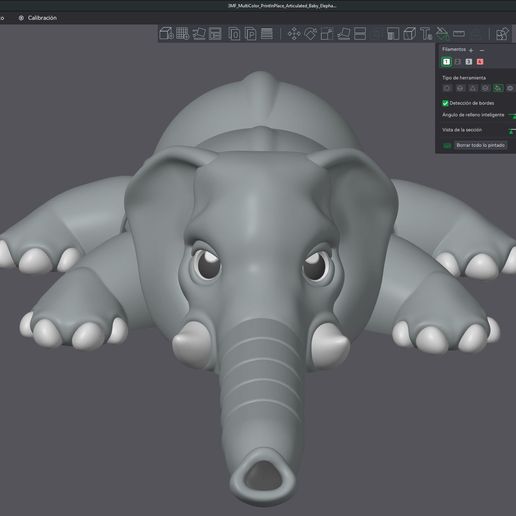Click the Vista de la sección slider handle
The height and width of the screenshot is (516, 516).
pyautogui.click(x=511, y=132)
